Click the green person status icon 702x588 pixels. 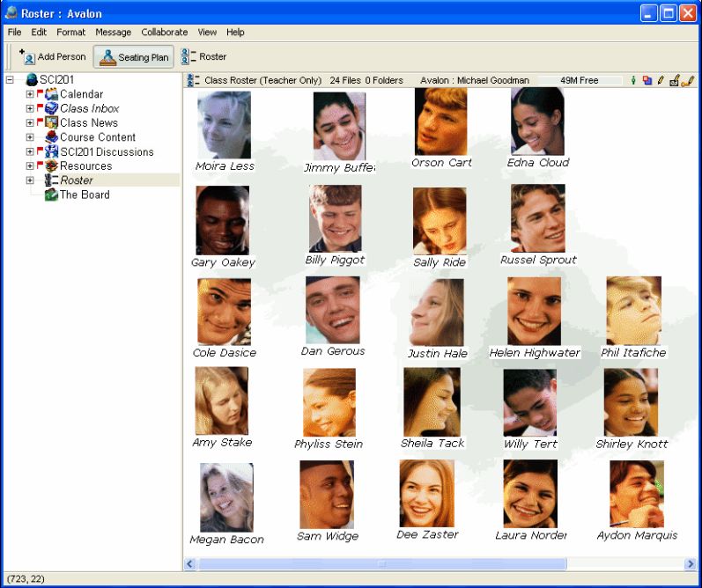click(632, 80)
